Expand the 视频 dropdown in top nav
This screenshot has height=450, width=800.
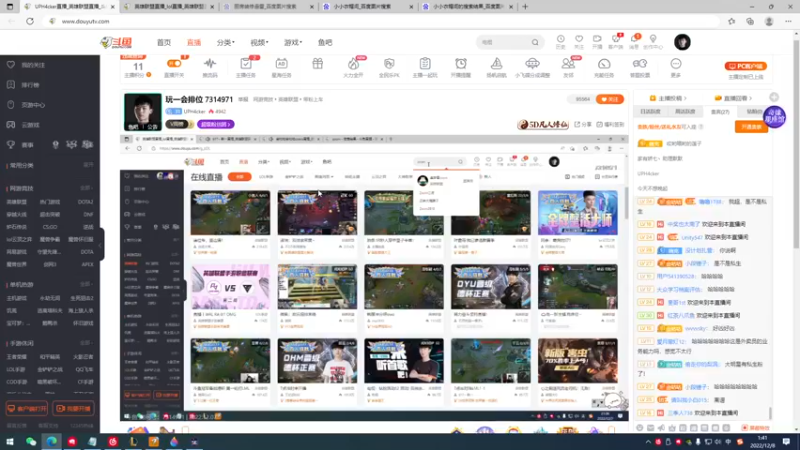[x=259, y=43]
